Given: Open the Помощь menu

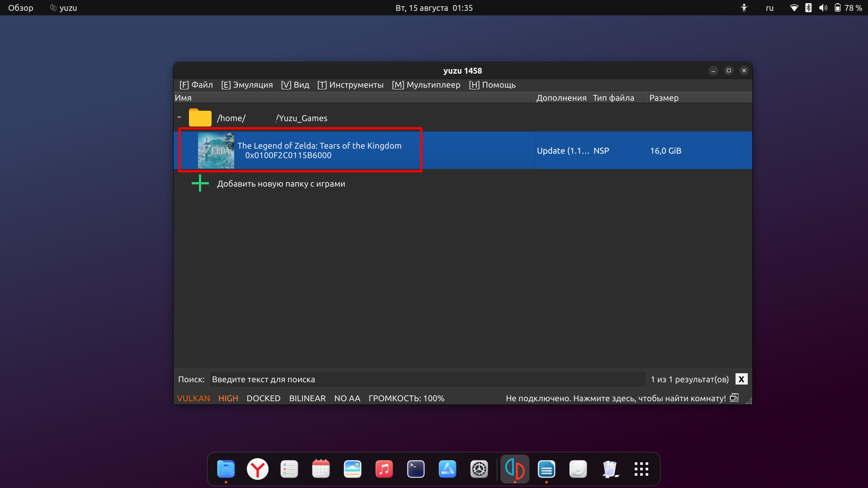Looking at the screenshot, I should point(492,85).
